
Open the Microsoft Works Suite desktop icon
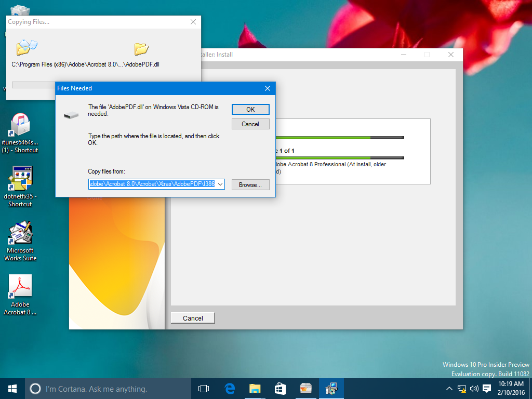point(20,241)
